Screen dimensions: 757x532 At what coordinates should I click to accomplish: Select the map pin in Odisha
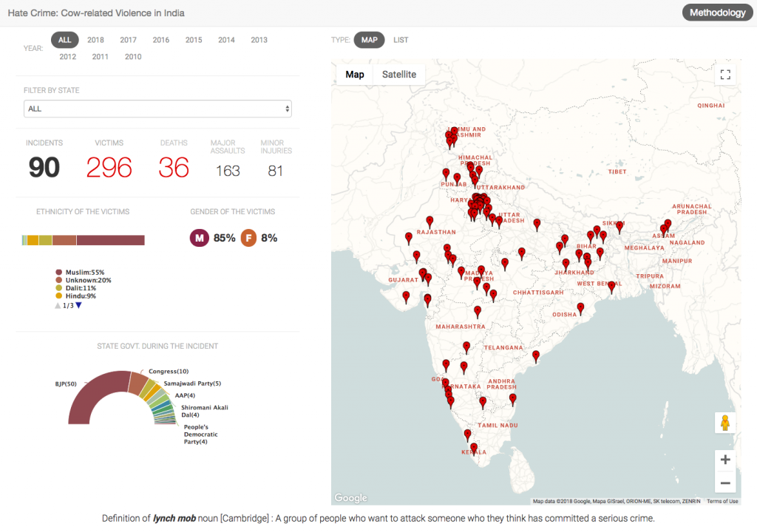click(580, 308)
